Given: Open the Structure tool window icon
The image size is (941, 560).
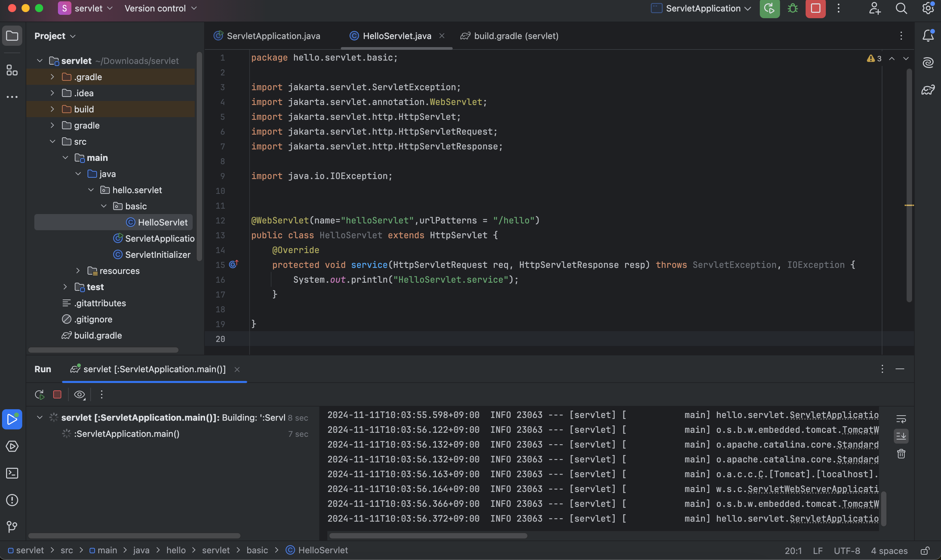Looking at the screenshot, I should (12, 70).
